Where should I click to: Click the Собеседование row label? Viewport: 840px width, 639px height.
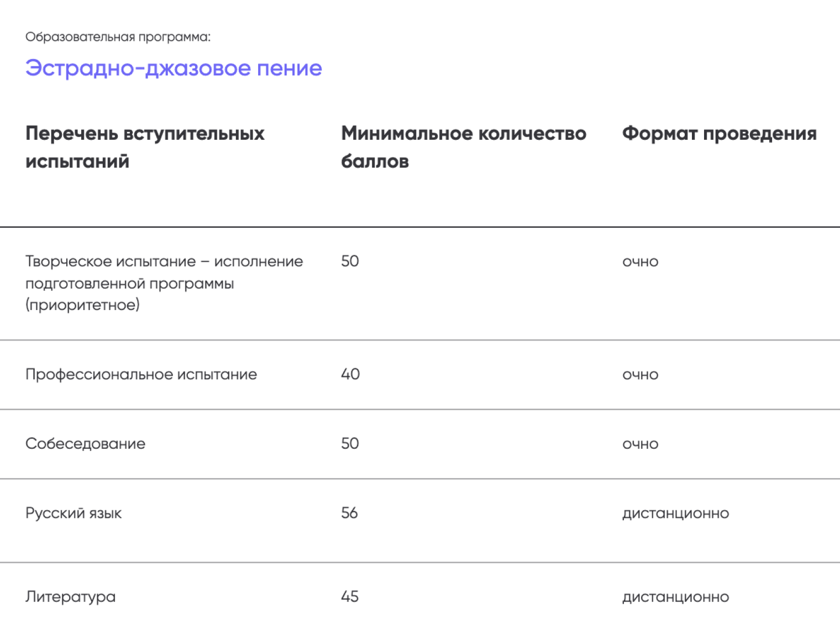click(85, 443)
